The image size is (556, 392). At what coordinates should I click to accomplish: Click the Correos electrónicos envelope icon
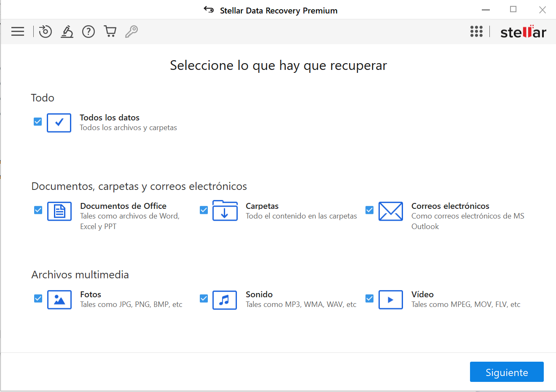(390, 211)
